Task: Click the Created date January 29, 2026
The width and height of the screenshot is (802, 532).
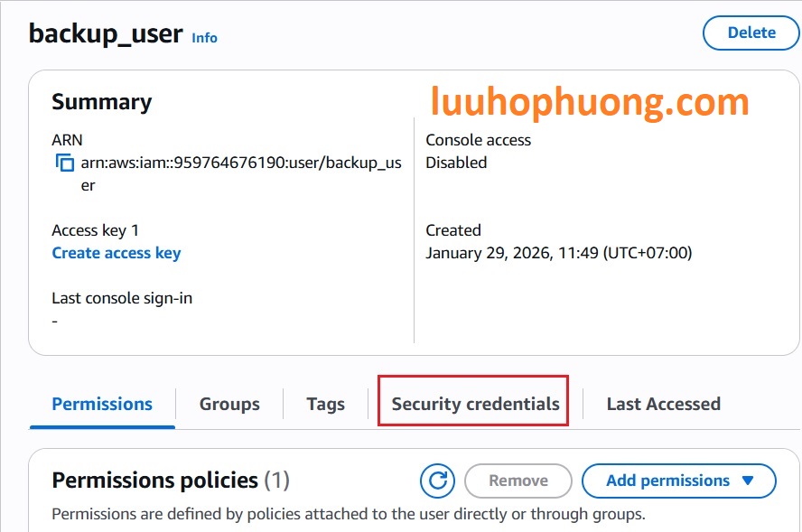Action: (558, 253)
